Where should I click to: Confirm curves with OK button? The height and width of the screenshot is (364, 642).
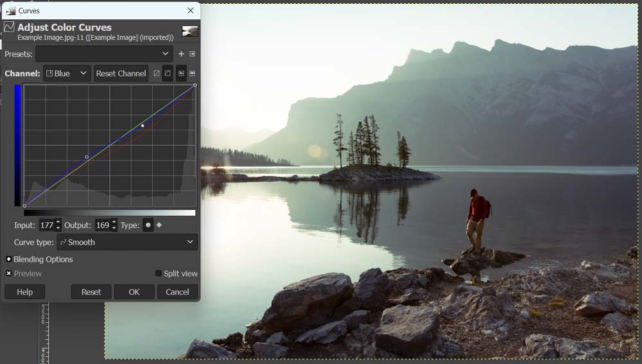pyautogui.click(x=134, y=292)
